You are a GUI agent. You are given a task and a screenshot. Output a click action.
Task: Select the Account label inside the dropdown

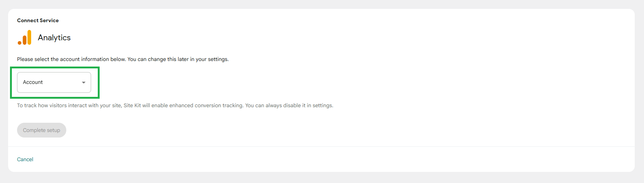click(33, 82)
